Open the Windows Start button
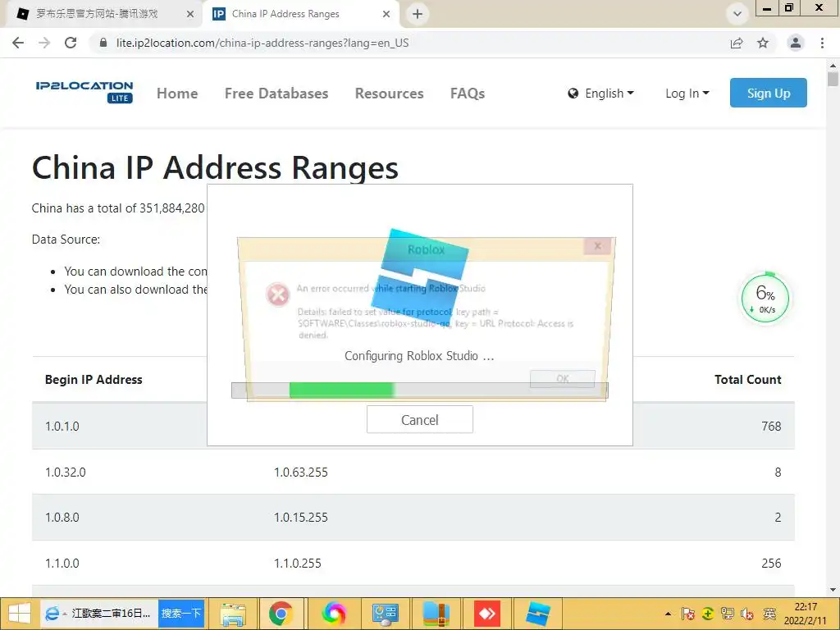The height and width of the screenshot is (630, 840). (20, 614)
